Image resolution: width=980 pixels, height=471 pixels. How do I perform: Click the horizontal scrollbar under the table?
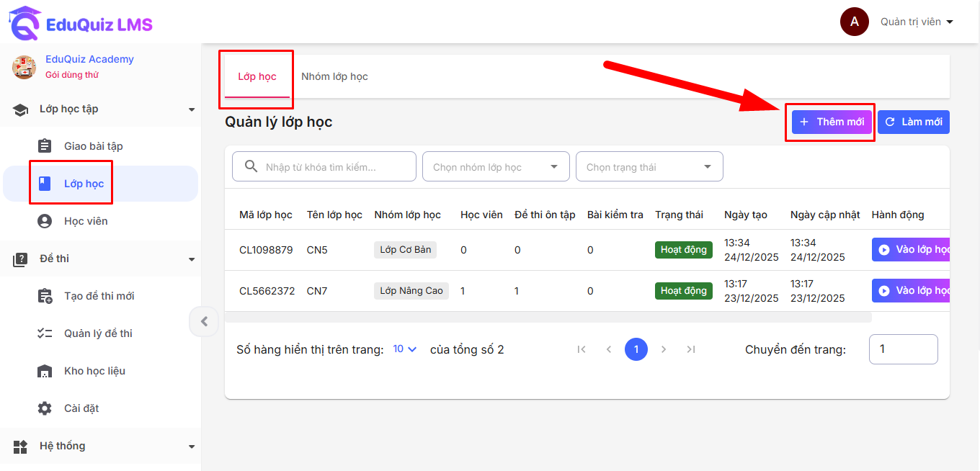point(548,317)
